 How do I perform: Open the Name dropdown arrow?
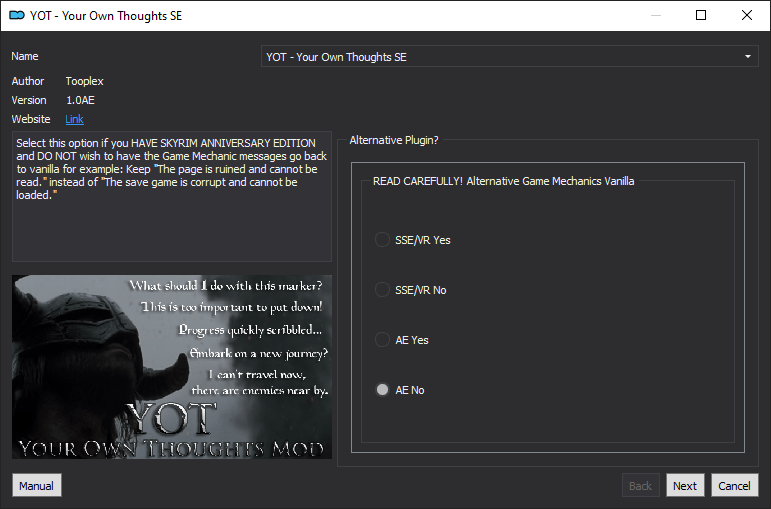click(747, 57)
